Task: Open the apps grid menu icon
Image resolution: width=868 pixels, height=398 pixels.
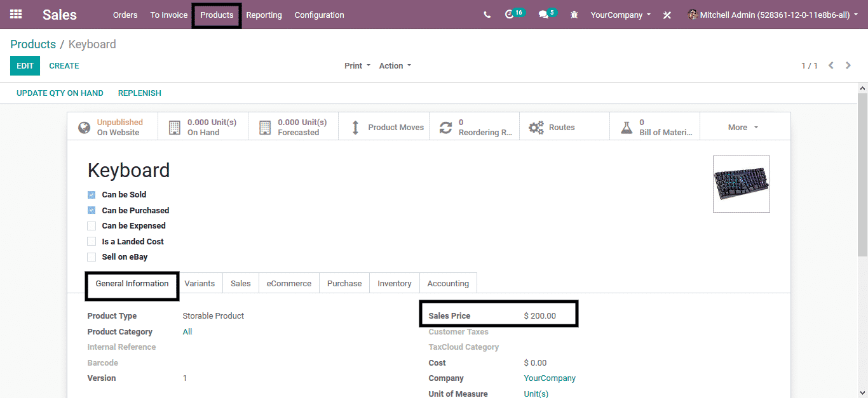Action: (16, 15)
